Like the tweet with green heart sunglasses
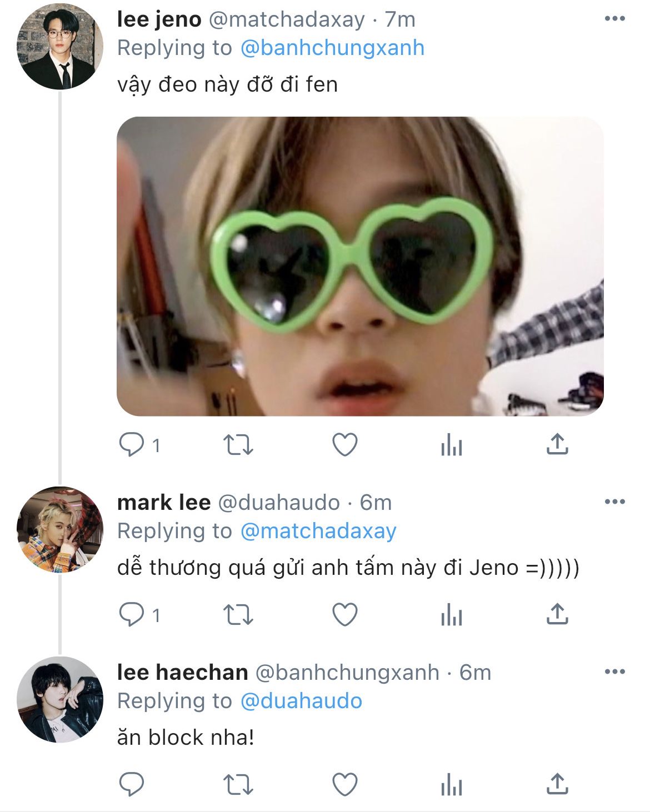This screenshot has height=812, width=650. tap(344, 445)
